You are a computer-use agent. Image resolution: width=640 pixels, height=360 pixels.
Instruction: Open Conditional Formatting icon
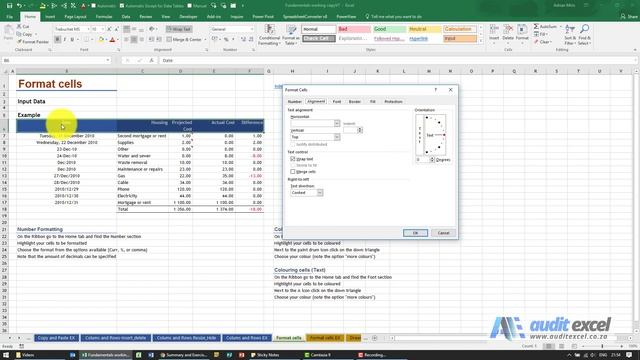click(269, 29)
